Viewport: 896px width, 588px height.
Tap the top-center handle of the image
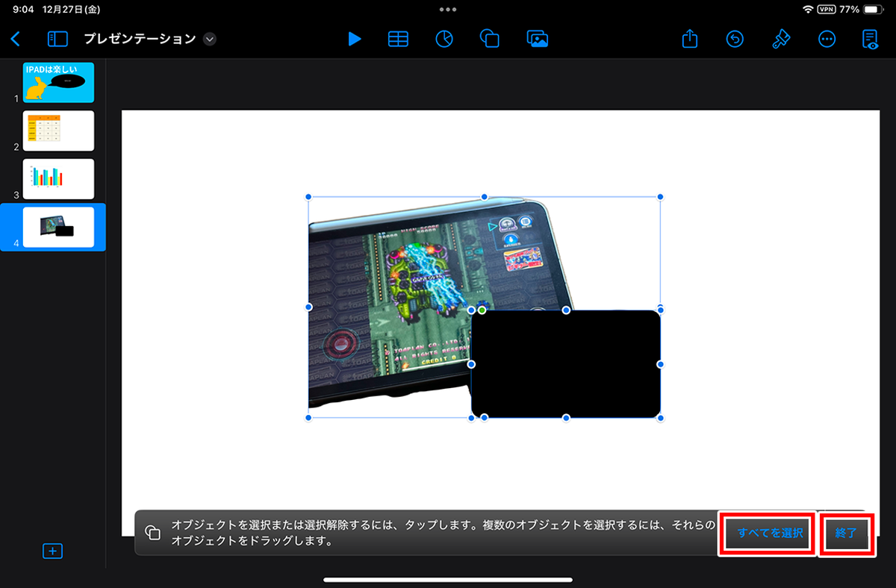[x=485, y=197]
